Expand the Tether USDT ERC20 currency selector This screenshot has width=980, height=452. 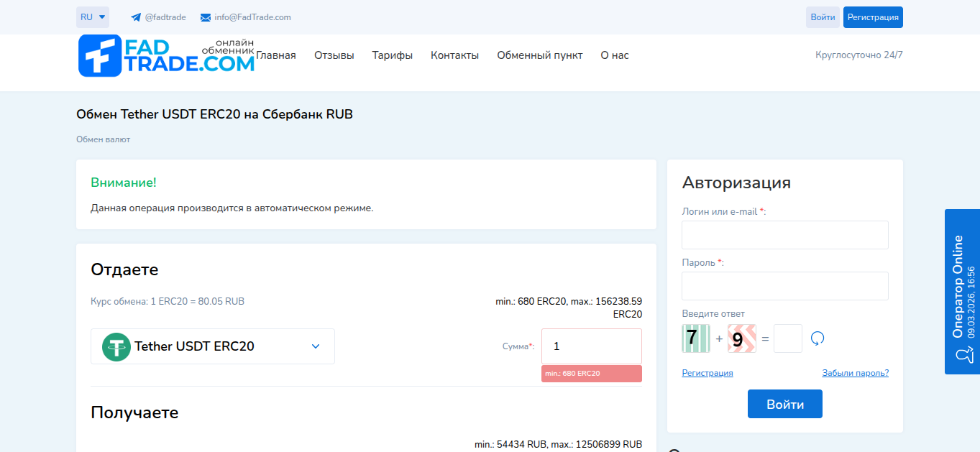click(314, 346)
